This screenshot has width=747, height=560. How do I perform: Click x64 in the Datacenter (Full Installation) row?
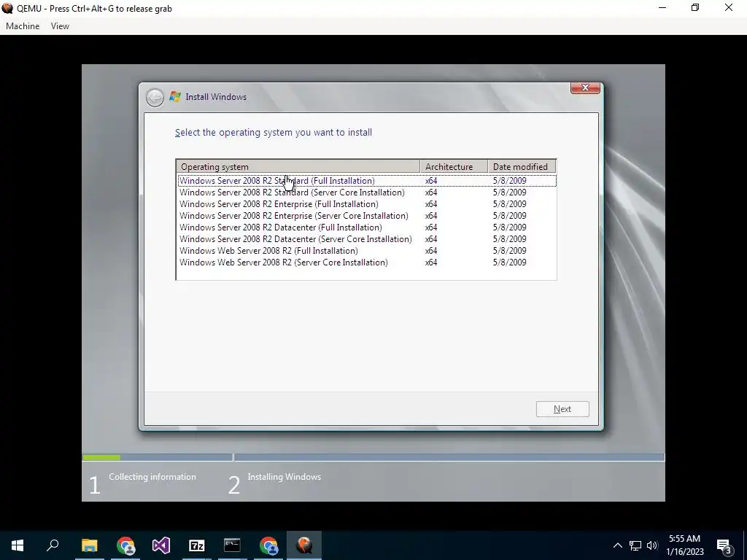431,227
